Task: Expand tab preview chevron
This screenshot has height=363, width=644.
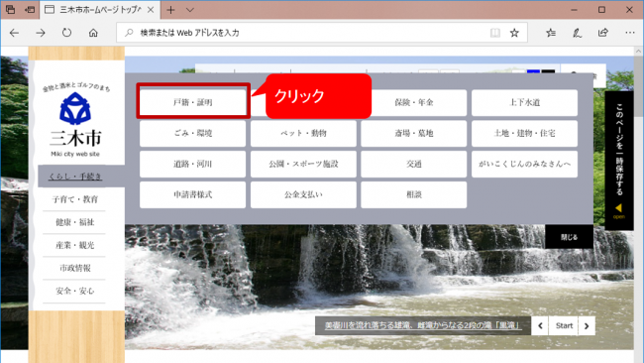Action: pos(190,10)
